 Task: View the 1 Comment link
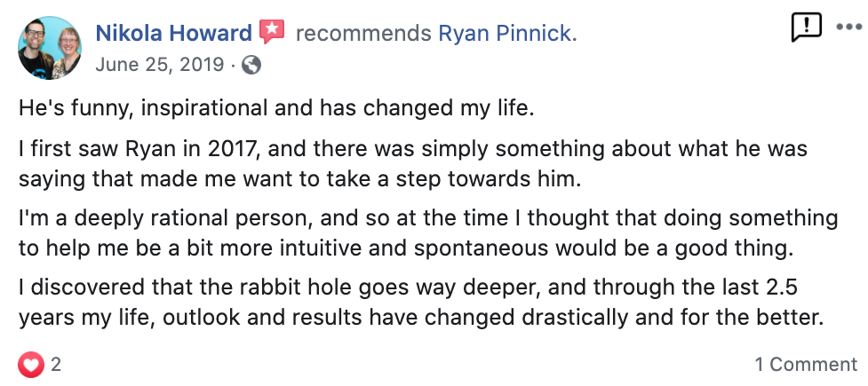pos(806,364)
